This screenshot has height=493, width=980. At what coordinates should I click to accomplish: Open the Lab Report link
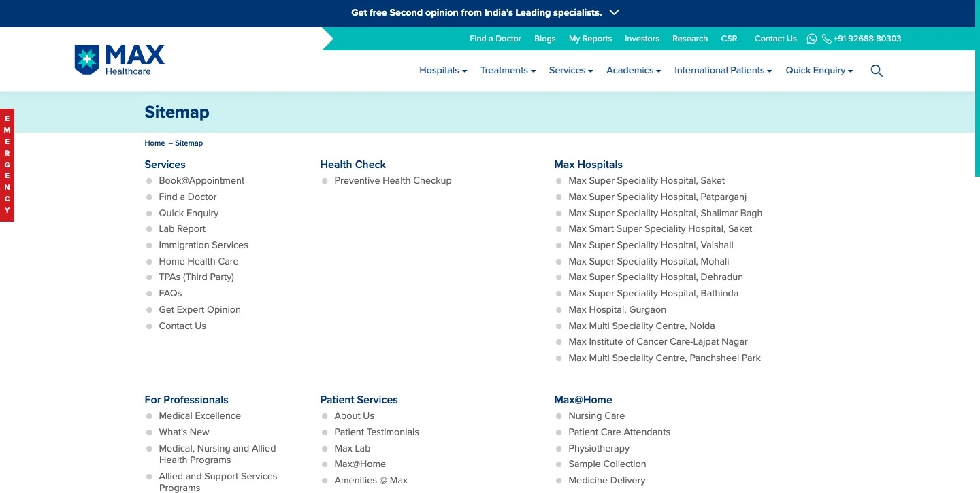click(x=182, y=229)
